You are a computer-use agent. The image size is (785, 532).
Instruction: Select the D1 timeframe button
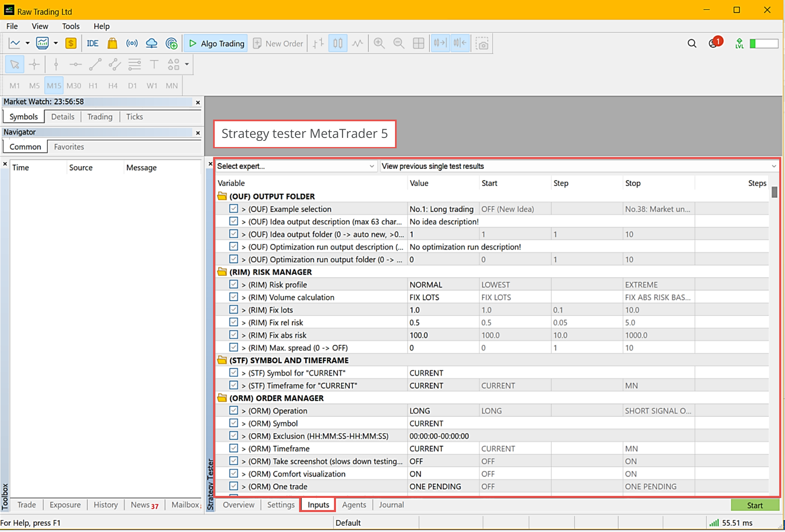click(x=132, y=86)
